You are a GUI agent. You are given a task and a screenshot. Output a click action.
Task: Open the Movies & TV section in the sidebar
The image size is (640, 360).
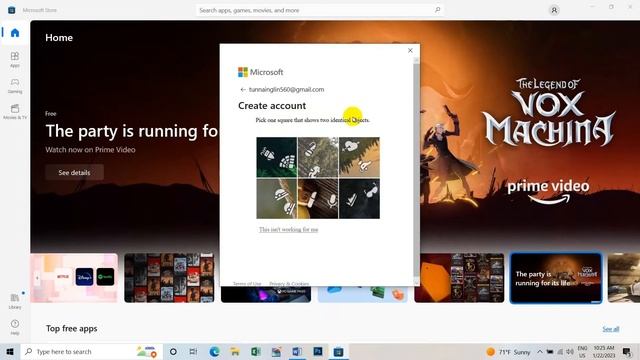(x=15, y=112)
